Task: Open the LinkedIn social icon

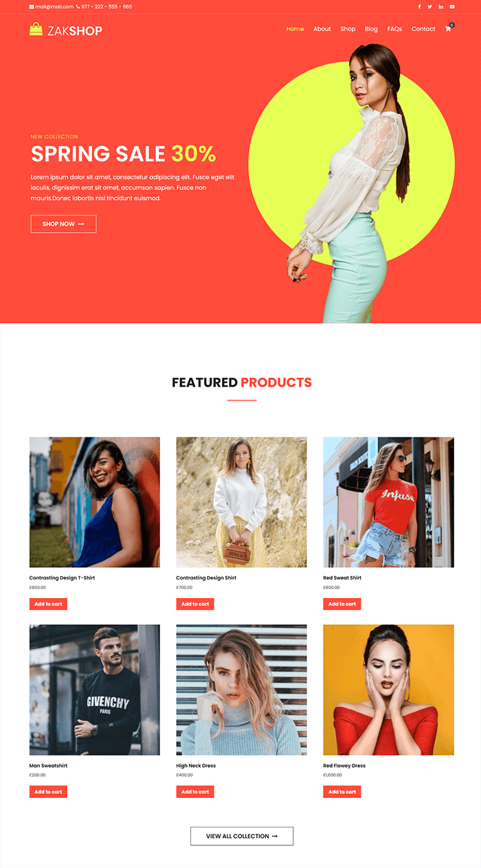Action: pyautogui.click(x=441, y=7)
